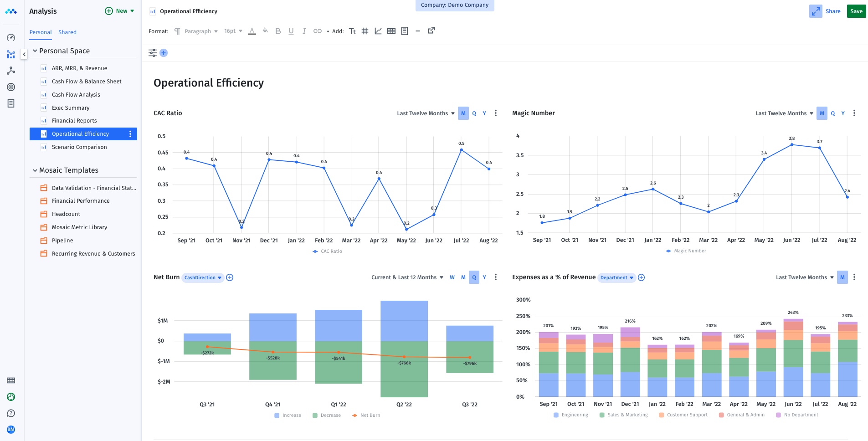Viewport: 868px width, 441px height.
Task: Set the Net Burn chart to weekly (W)
Action: pos(452,277)
